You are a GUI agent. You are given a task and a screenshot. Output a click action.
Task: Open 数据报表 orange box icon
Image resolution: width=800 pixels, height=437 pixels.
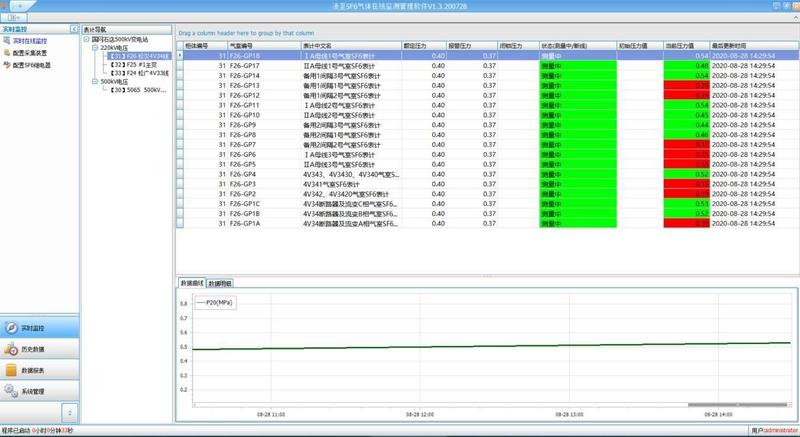11,370
